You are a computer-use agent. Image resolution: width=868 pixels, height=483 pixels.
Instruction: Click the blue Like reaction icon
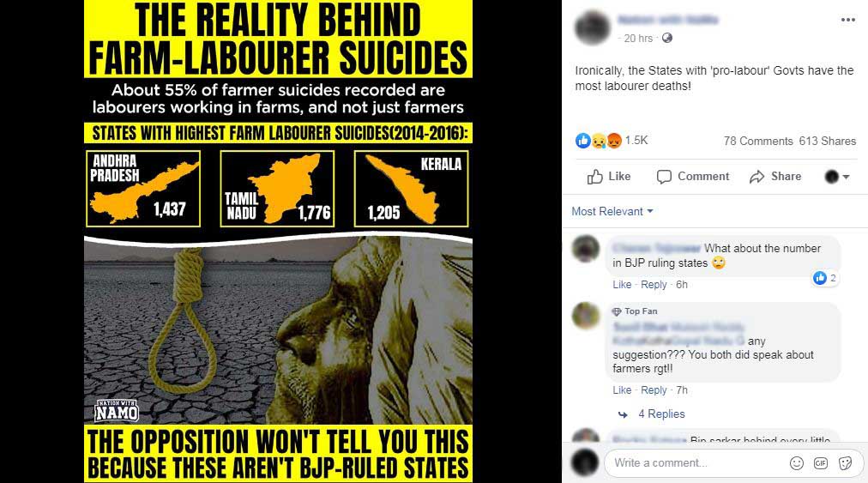(x=582, y=141)
